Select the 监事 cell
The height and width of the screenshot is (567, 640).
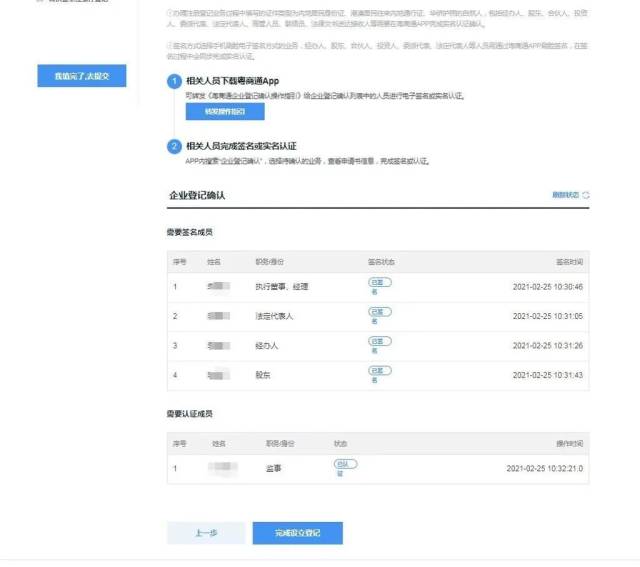(273, 469)
